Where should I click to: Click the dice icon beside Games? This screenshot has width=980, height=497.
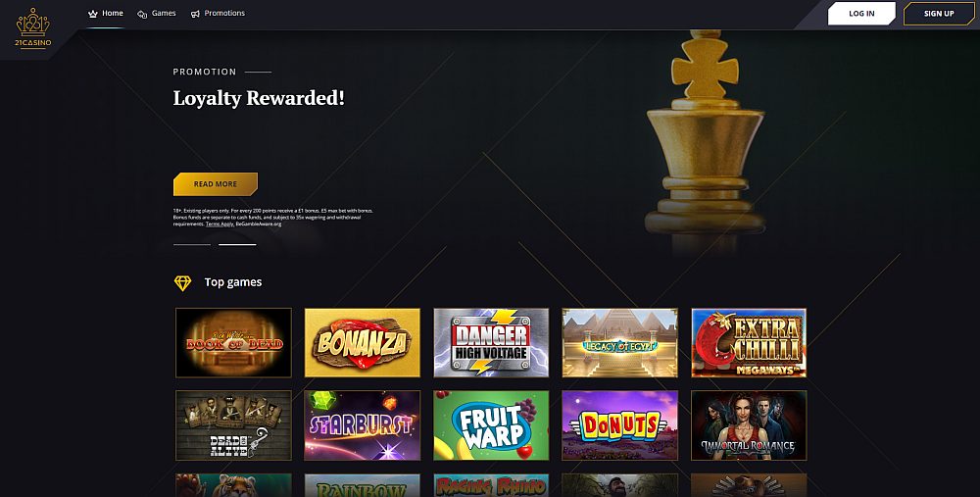[142, 14]
